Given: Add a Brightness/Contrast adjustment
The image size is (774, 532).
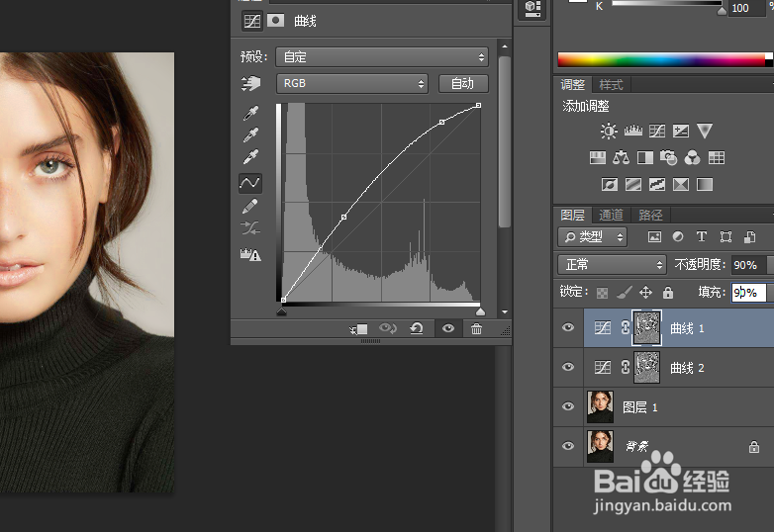Looking at the screenshot, I should [609, 131].
